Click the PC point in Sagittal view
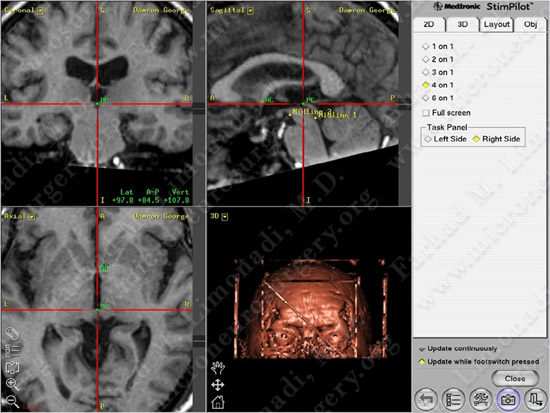This screenshot has width=550, height=413. [x=303, y=104]
